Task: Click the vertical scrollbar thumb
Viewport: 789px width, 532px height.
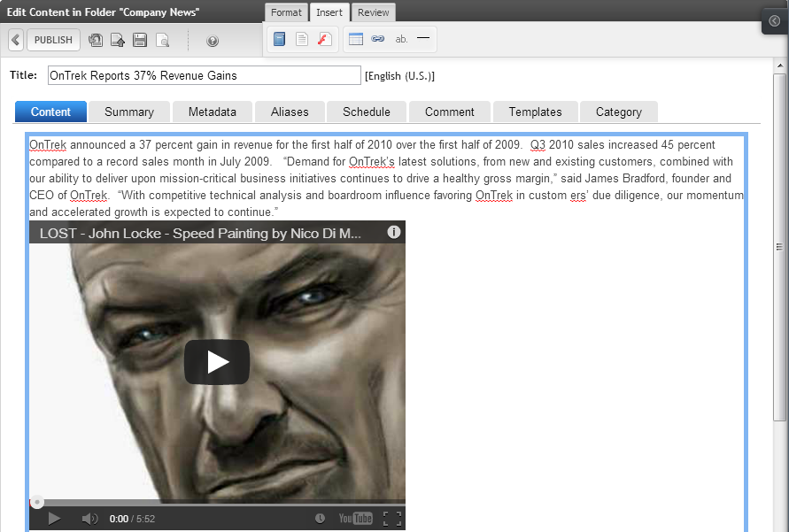Action: (x=779, y=247)
